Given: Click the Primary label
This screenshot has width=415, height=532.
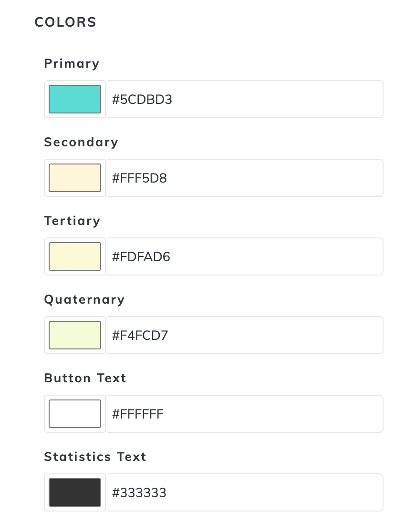Looking at the screenshot, I should click(x=72, y=63).
